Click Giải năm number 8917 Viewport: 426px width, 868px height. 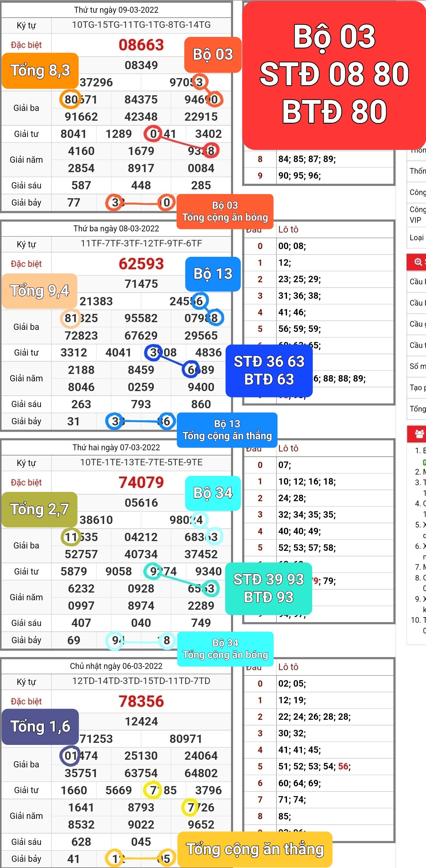pos(141,168)
